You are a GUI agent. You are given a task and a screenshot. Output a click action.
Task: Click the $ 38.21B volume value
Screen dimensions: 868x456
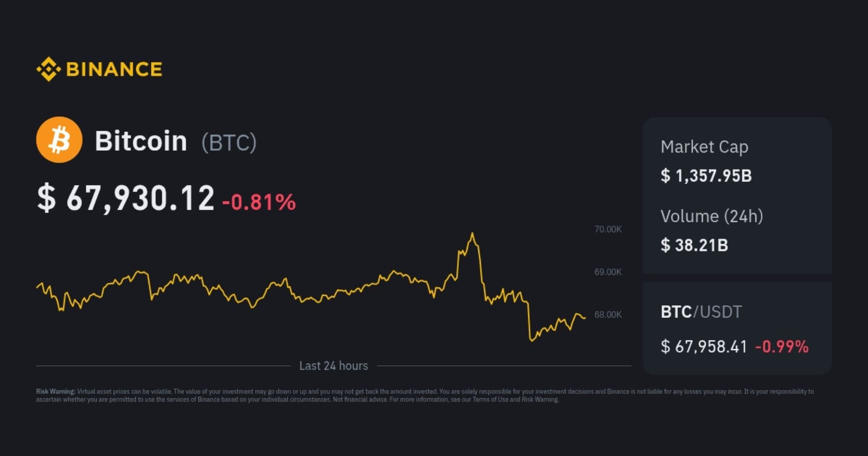[x=694, y=245]
